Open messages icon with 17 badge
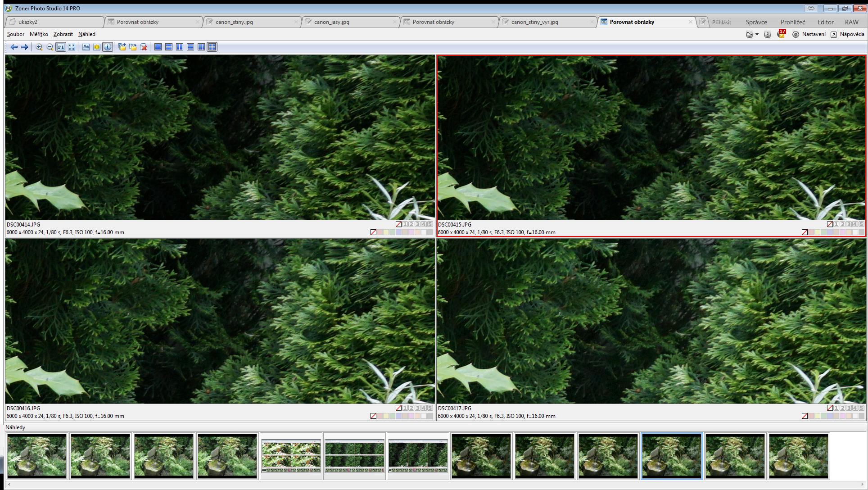Image resolution: width=868 pixels, height=490 pixels. click(x=781, y=34)
